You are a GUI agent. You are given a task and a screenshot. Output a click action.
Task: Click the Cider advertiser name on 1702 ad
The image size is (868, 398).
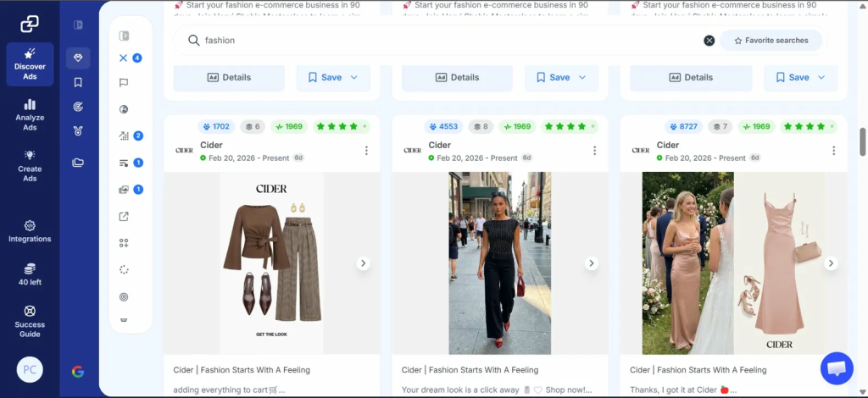coord(211,145)
